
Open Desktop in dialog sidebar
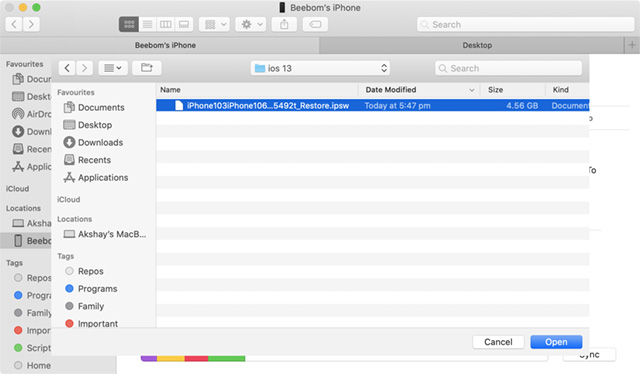tap(88, 125)
